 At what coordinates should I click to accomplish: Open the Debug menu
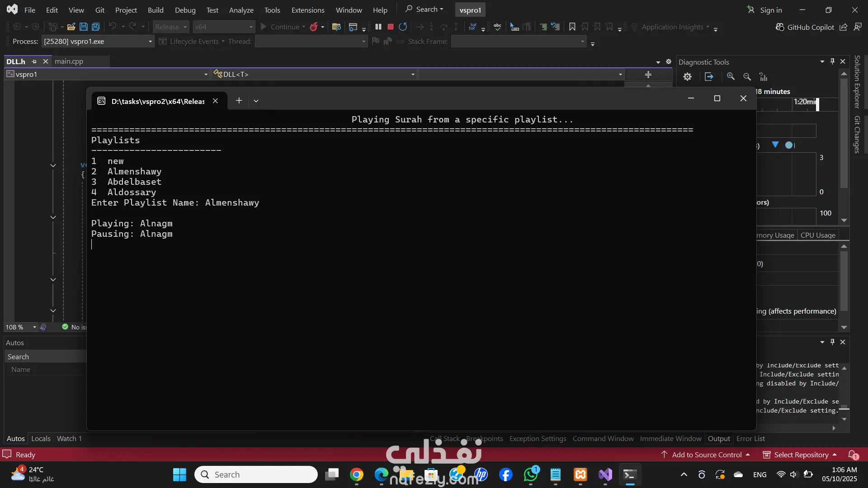(185, 10)
